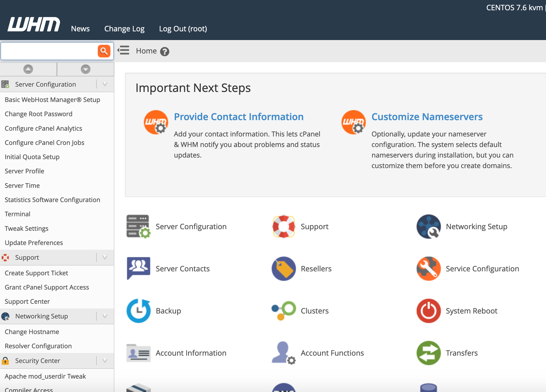Open the Service Configuration wrench icon
Image resolution: width=546 pixels, height=392 pixels.
tap(428, 269)
